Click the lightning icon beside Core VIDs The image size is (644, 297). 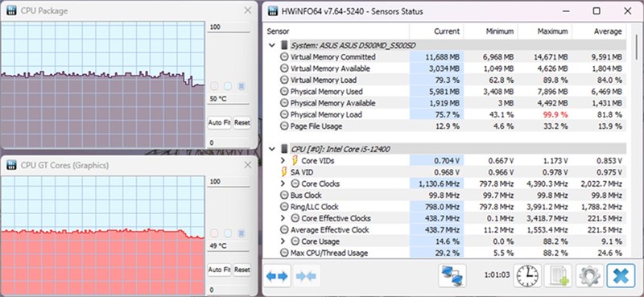click(295, 161)
